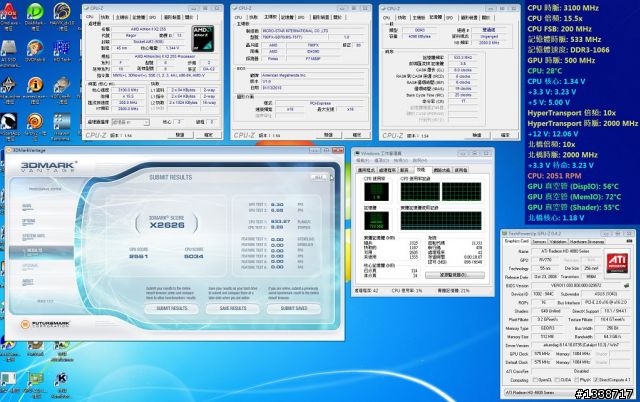Open the 網路功能 tab in Task Manager

441,170
